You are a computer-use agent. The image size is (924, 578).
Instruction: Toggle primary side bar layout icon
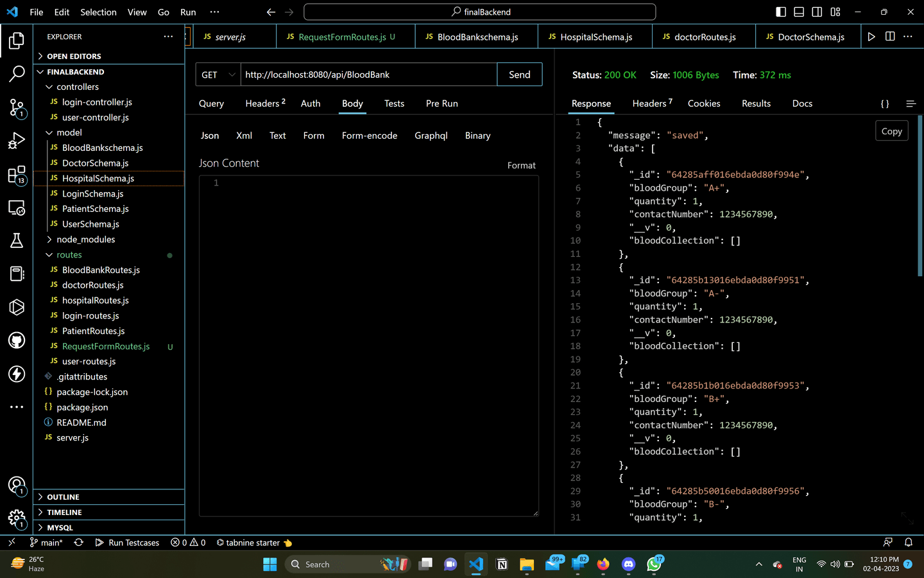tap(781, 12)
